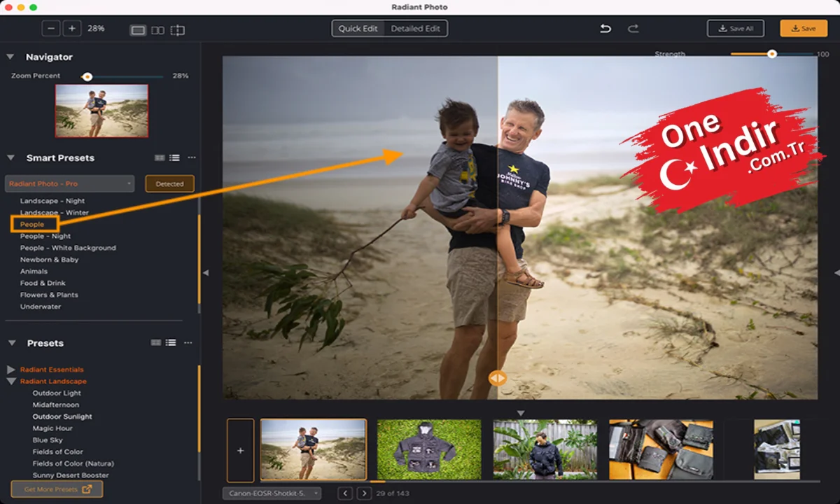Adjust the Zoom Percent slider
The height and width of the screenshot is (504, 840).
click(x=87, y=76)
